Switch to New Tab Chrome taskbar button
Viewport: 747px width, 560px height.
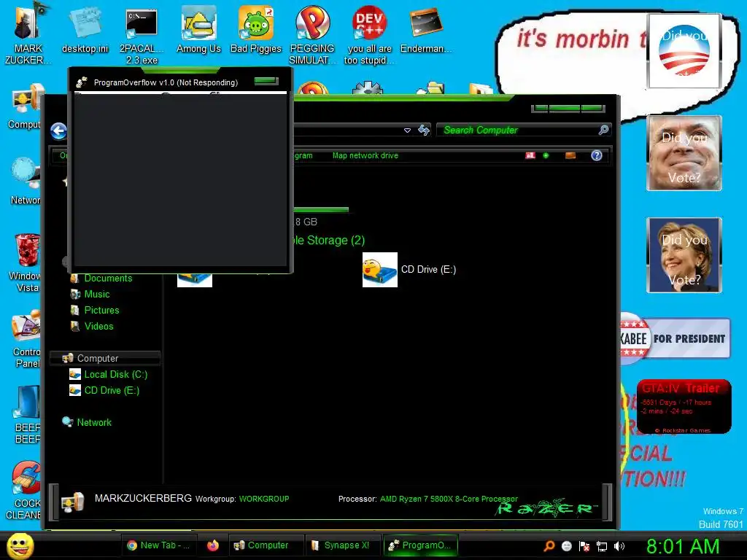click(159, 545)
